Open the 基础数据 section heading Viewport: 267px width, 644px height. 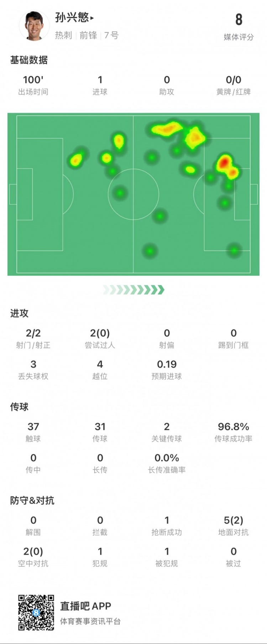click(29, 60)
